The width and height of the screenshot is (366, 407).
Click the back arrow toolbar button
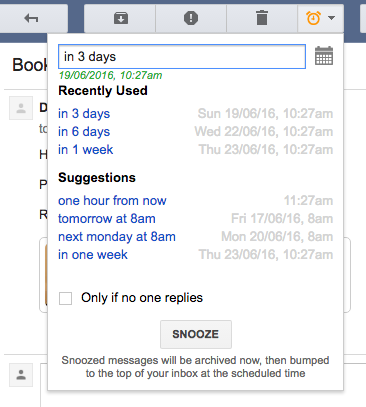coord(31,18)
